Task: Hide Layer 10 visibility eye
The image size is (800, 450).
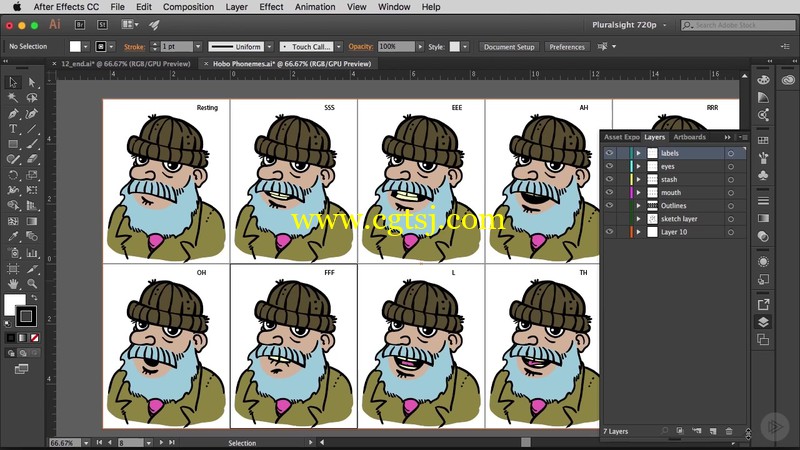Action: (x=609, y=232)
